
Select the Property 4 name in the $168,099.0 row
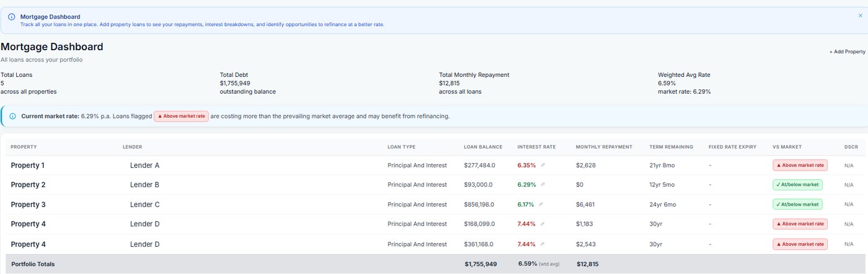pos(28,224)
